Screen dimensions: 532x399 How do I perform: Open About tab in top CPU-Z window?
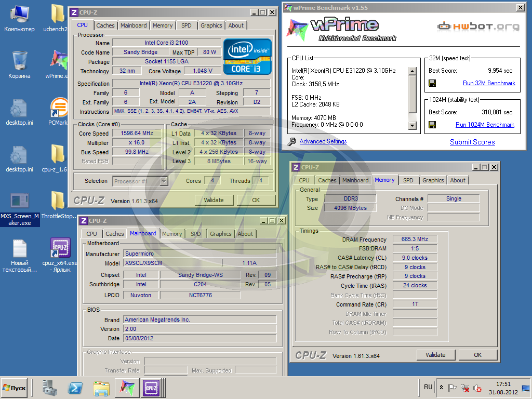(236, 25)
